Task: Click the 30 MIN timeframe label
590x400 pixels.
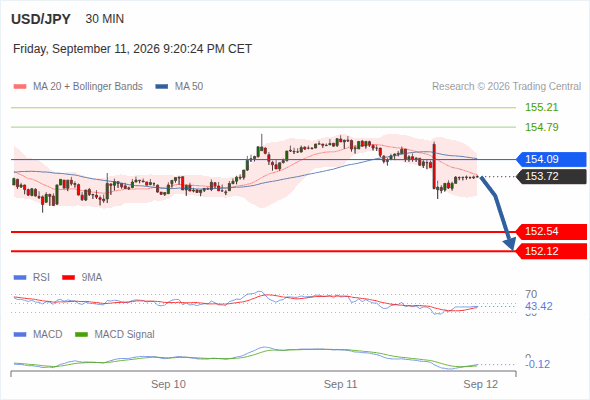Action: pos(105,19)
